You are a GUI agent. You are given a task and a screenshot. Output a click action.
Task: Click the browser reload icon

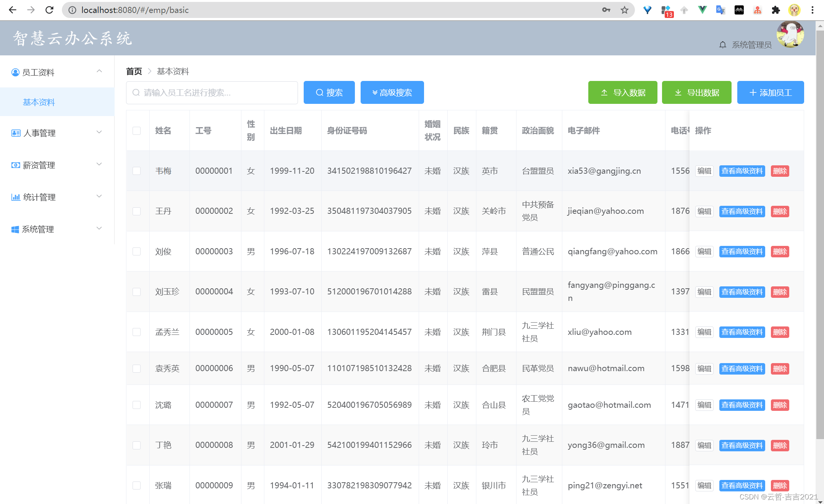click(49, 10)
